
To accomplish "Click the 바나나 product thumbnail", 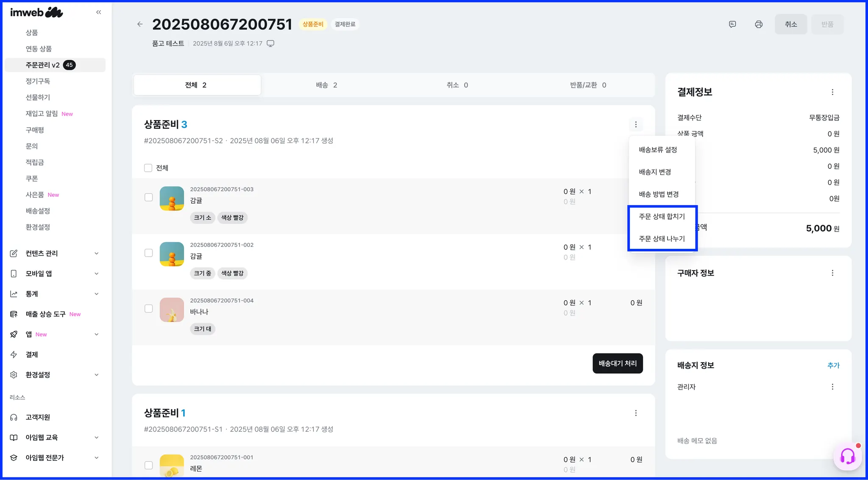I will point(172,310).
